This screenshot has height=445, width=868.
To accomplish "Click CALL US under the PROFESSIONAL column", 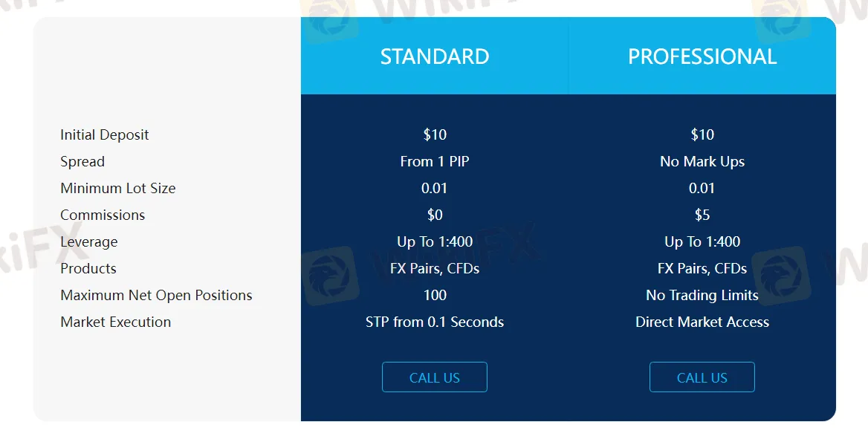I will click(702, 377).
